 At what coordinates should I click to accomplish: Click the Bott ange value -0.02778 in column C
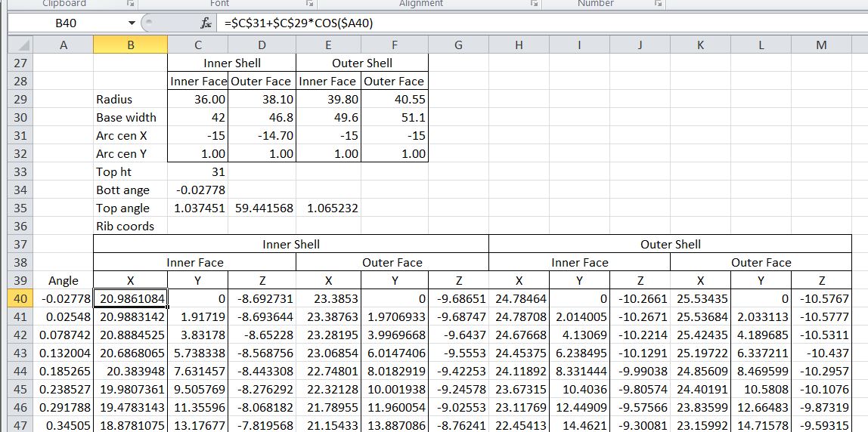pos(198,190)
